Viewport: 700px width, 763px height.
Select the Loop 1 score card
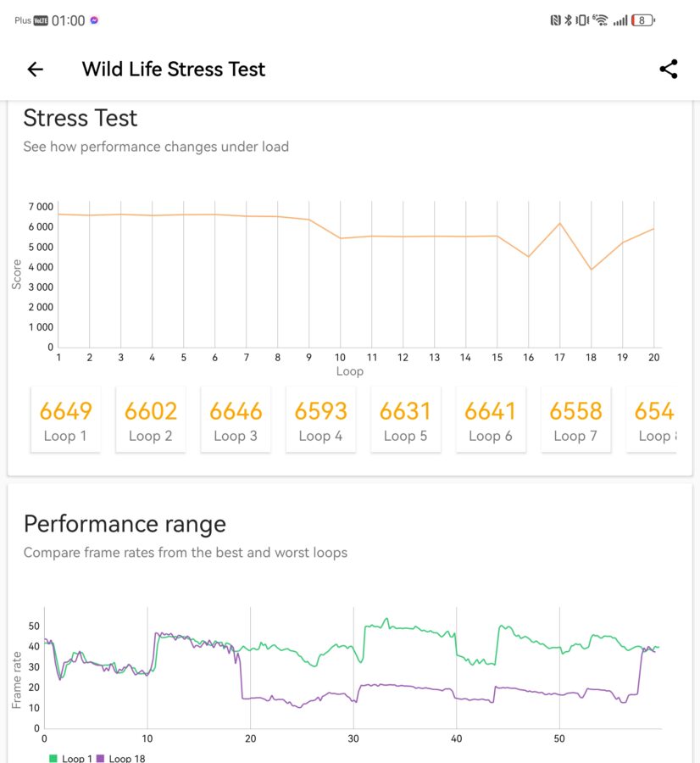[x=65, y=420]
